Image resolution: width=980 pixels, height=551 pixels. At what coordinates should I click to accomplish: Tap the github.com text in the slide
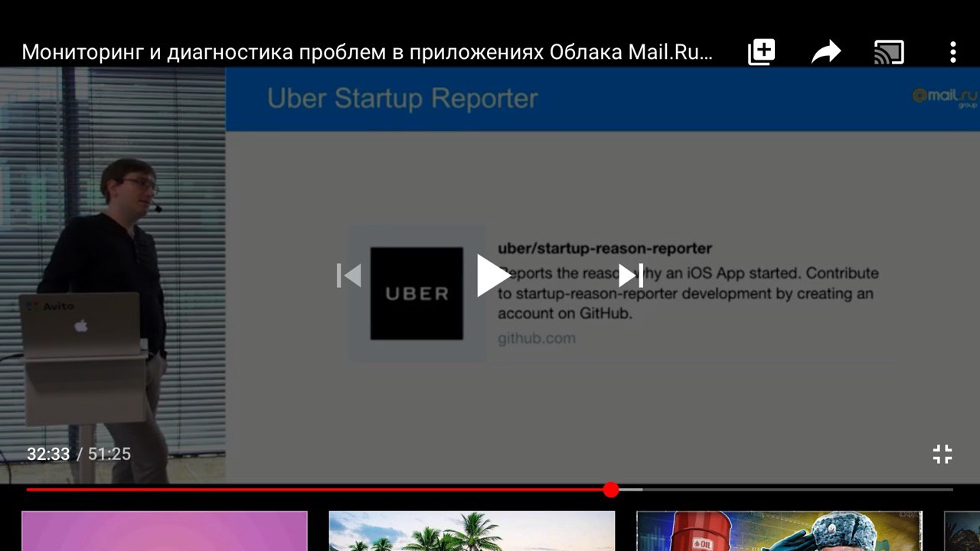coord(537,338)
